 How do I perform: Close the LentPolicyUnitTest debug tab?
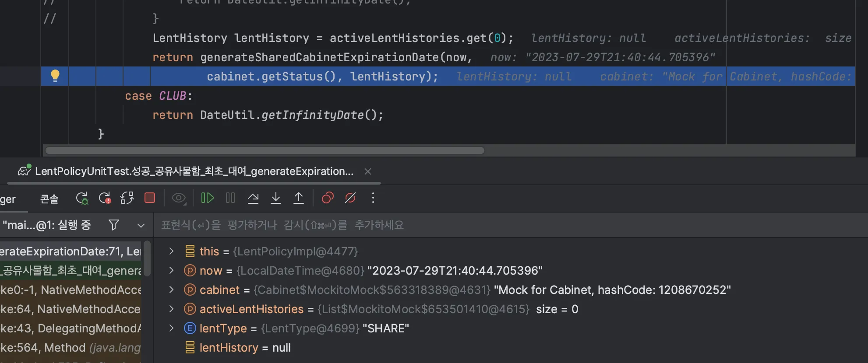tap(368, 171)
